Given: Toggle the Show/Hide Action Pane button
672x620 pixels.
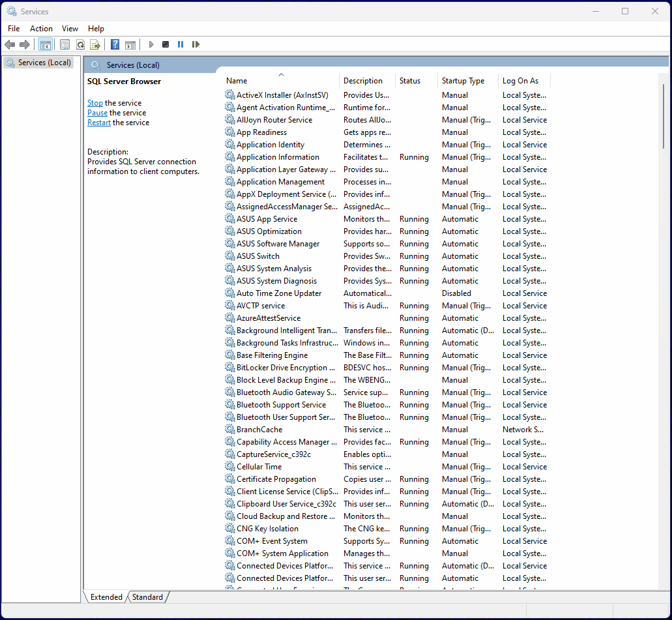Looking at the screenshot, I should coord(130,44).
